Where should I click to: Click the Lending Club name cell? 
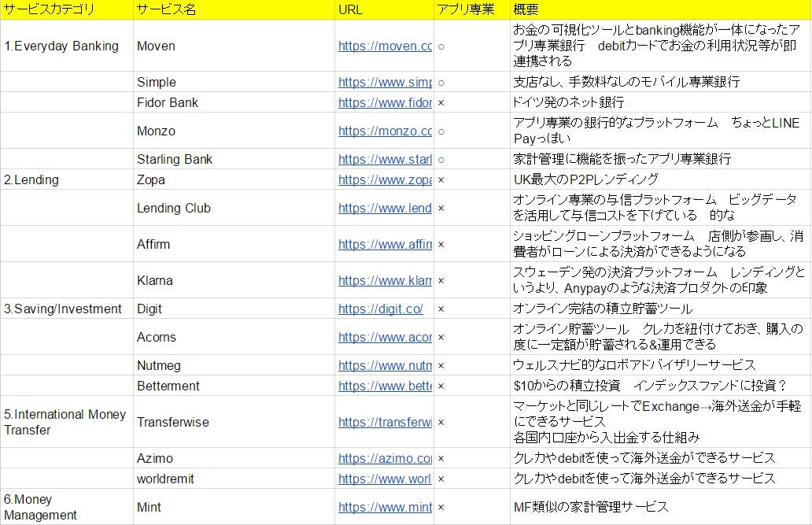234,208
